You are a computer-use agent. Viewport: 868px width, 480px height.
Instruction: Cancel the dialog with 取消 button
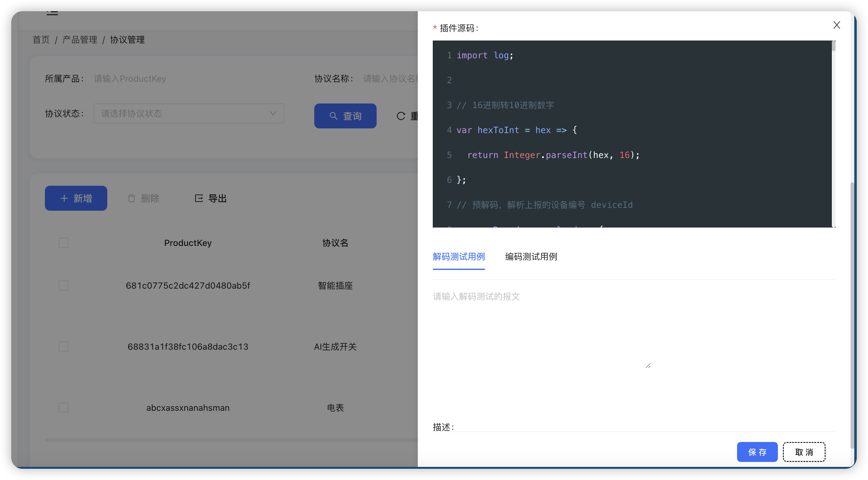804,452
